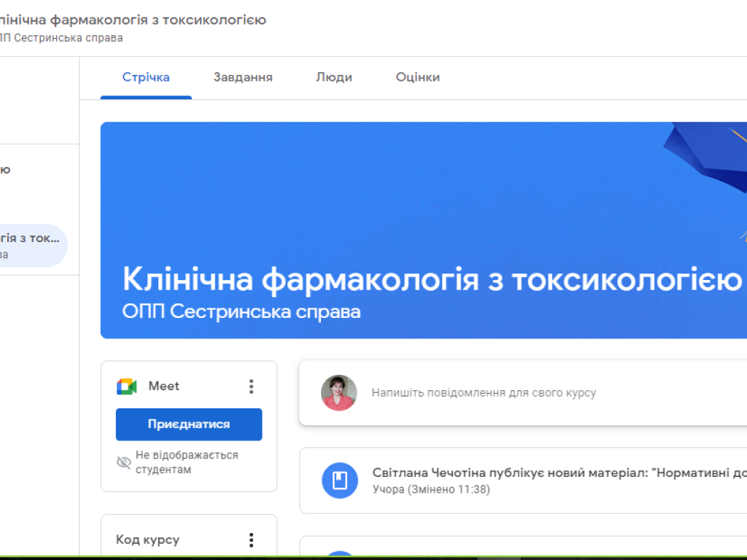Viewport: 747px width, 560px height.
Task: Click the 'Учора (Змінено 11:38)' timestamp
Action: [x=431, y=489]
